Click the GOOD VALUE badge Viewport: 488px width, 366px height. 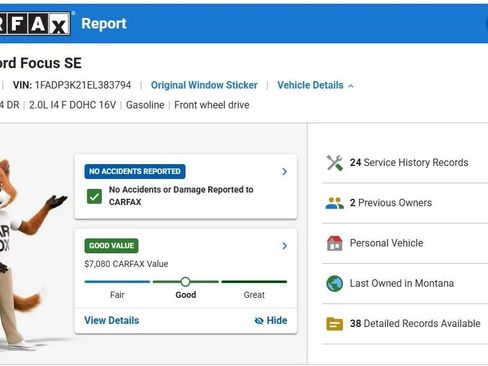(111, 246)
